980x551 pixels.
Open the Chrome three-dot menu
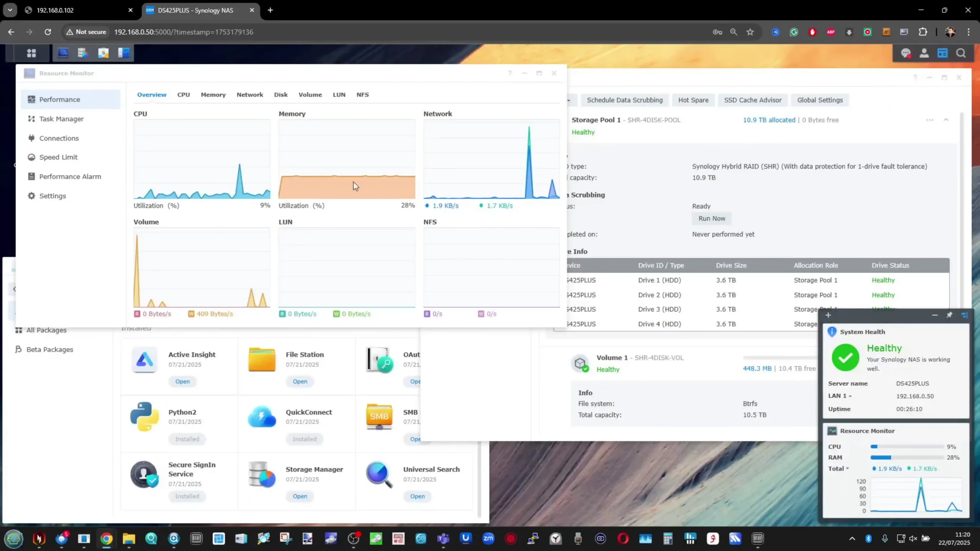tap(969, 32)
